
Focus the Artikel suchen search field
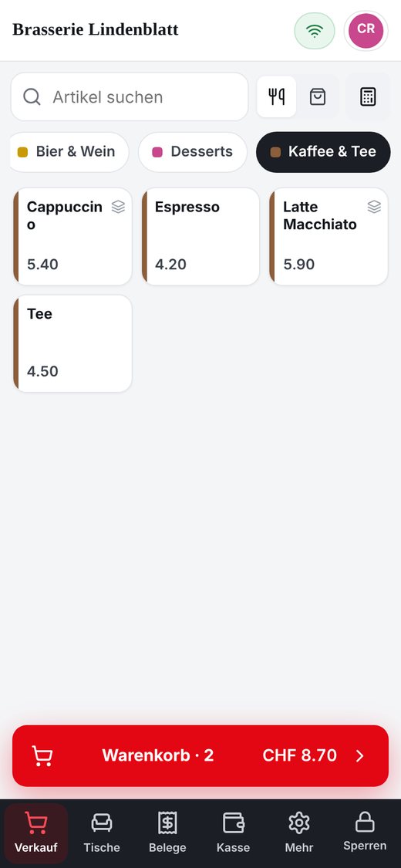130,97
